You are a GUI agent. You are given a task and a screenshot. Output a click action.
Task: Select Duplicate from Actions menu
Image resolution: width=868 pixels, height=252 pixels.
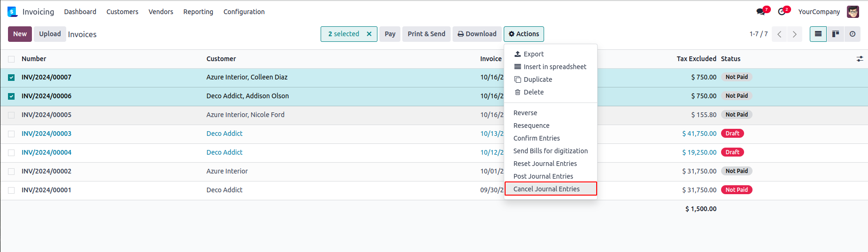coord(538,79)
